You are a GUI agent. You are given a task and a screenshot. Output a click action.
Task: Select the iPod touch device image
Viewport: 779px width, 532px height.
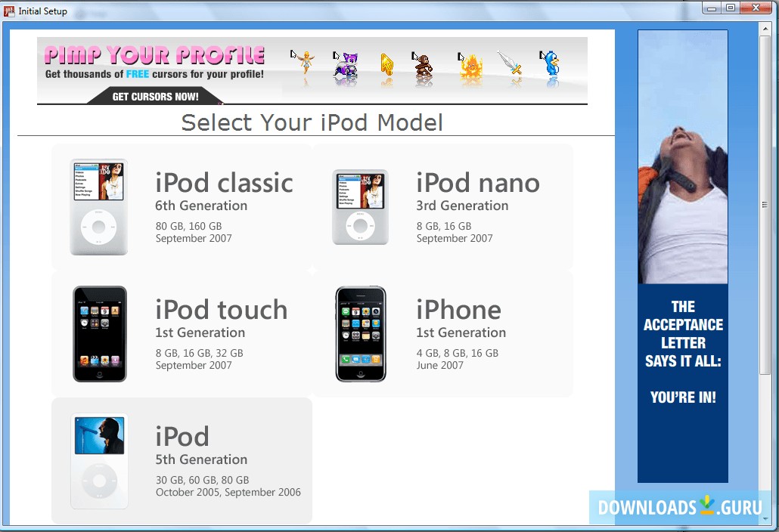[99, 334]
